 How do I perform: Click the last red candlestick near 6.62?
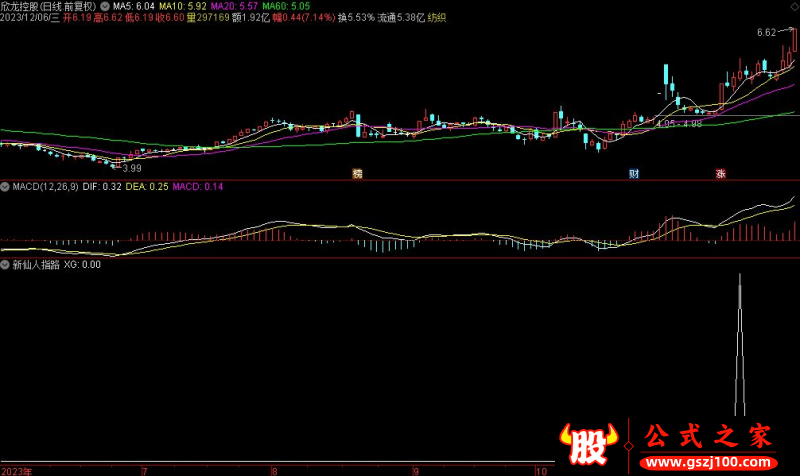pos(795,41)
